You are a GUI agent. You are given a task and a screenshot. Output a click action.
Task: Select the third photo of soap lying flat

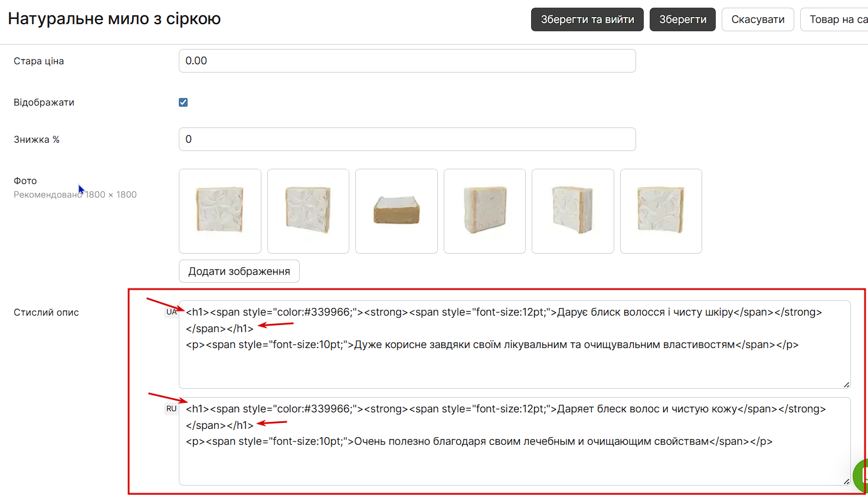(x=397, y=211)
